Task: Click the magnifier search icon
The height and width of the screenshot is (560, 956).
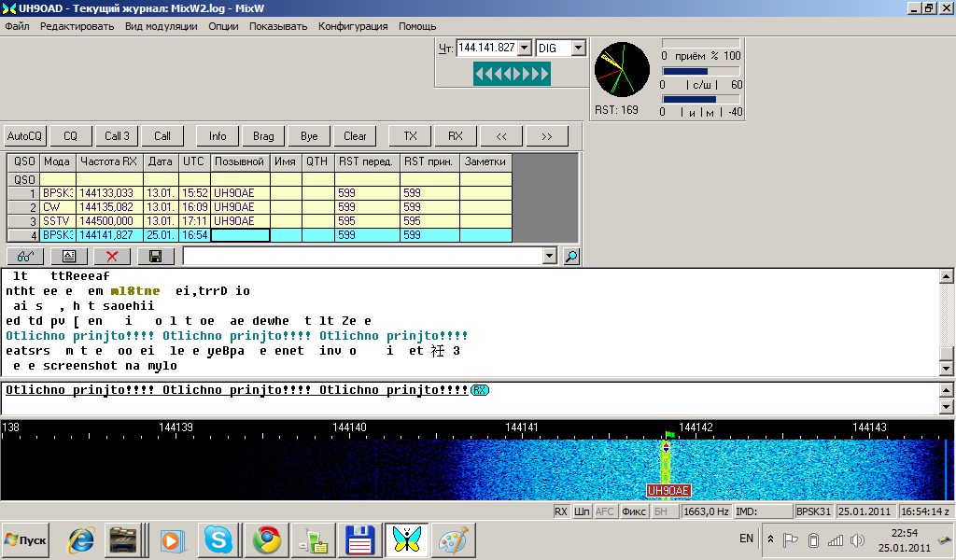Action: click(570, 256)
